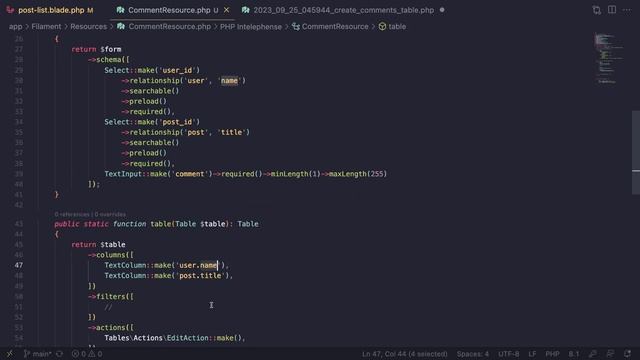Click the 'comment' string in TextInput::make
Screen dimensions: 640x360
pyautogui.click(x=190, y=174)
